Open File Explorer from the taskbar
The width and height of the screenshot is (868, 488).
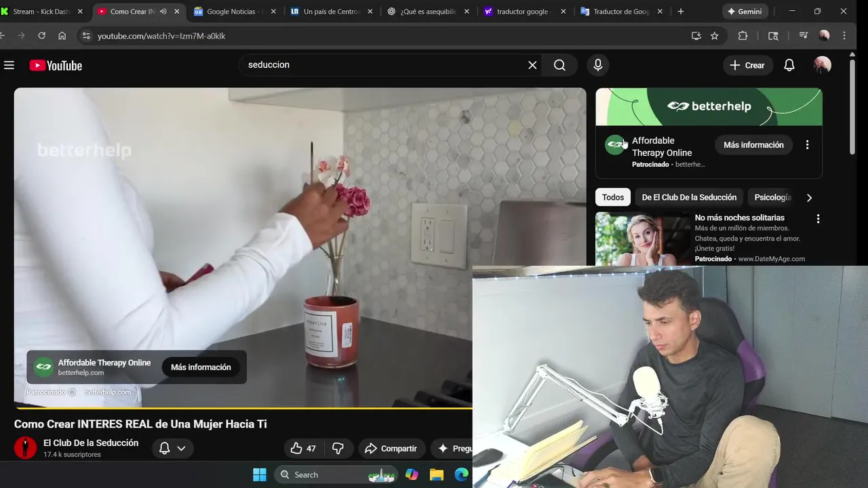(x=436, y=474)
